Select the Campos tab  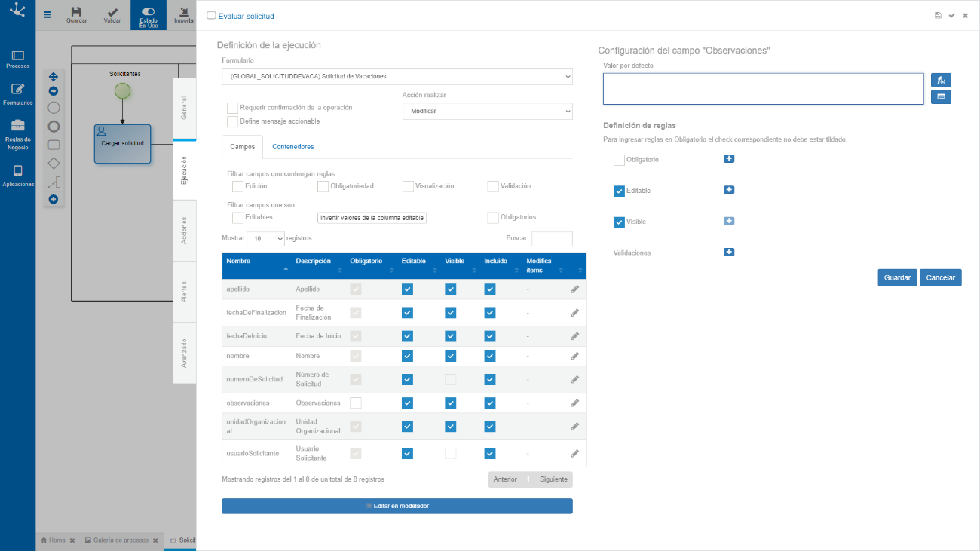coord(243,147)
